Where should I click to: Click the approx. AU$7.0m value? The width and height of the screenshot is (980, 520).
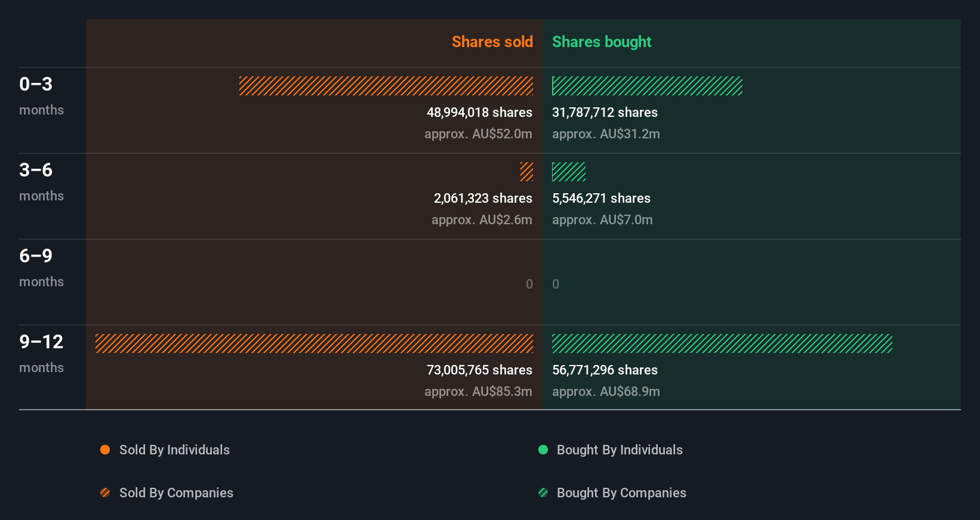(x=602, y=219)
